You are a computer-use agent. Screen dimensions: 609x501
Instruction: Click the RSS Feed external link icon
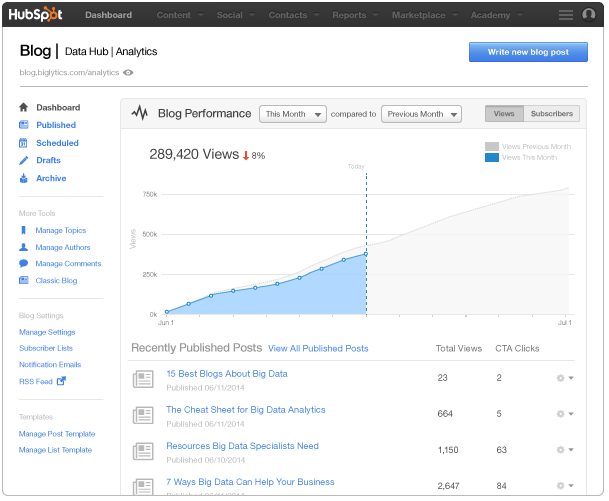click(x=60, y=381)
